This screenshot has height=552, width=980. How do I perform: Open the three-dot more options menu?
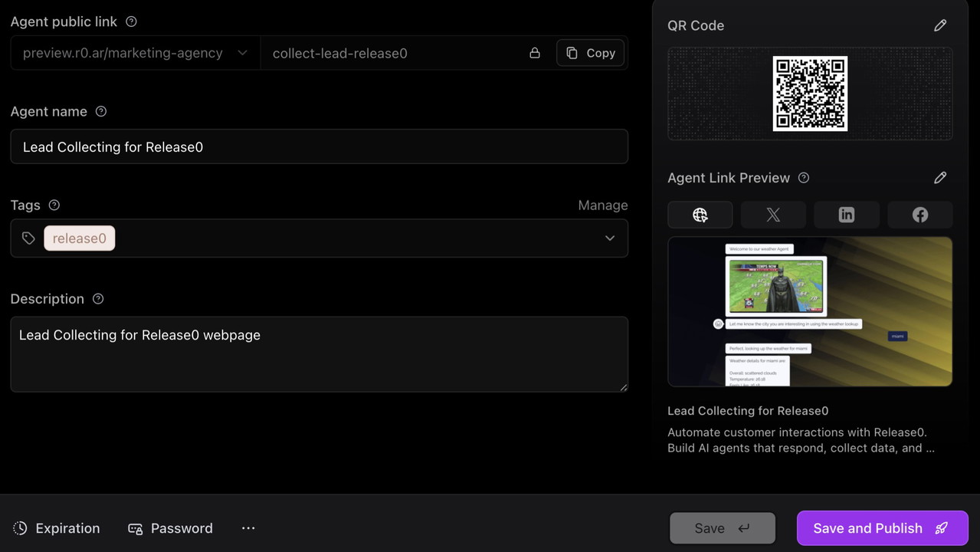tap(248, 528)
